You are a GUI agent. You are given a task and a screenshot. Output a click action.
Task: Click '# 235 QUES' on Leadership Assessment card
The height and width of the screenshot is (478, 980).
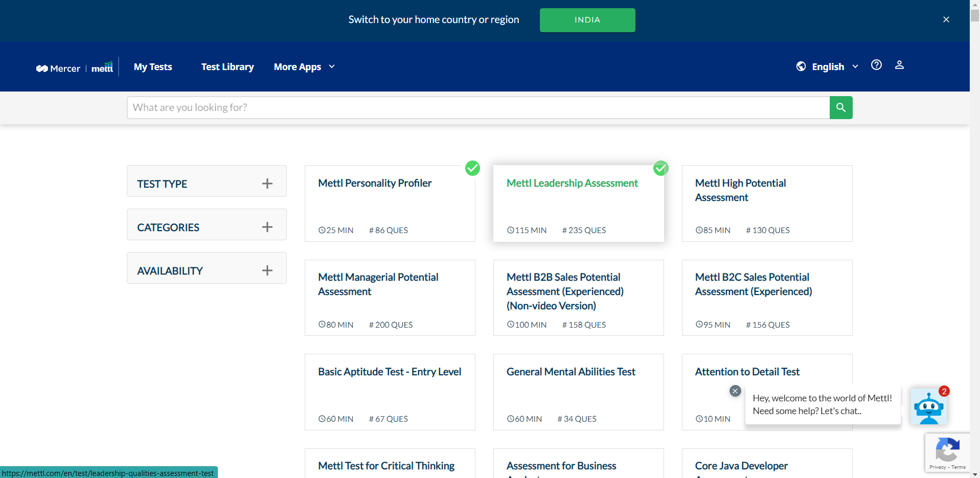584,230
